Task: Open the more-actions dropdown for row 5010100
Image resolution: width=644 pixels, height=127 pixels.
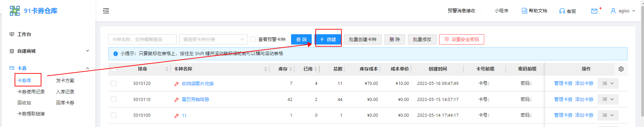Action: pos(608,115)
